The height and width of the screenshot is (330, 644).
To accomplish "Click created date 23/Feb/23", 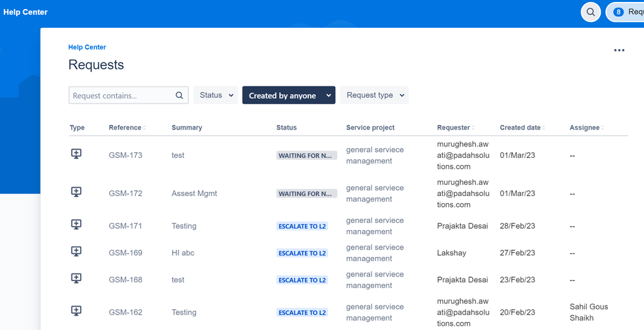I will tap(518, 280).
